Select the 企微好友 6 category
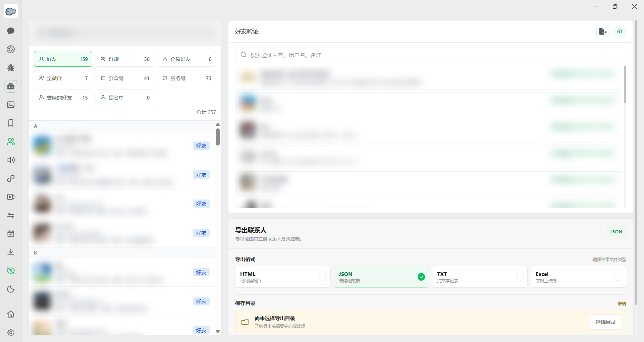This screenshot has height=342, width=644. pyautogui.click(x=187, y=59)
